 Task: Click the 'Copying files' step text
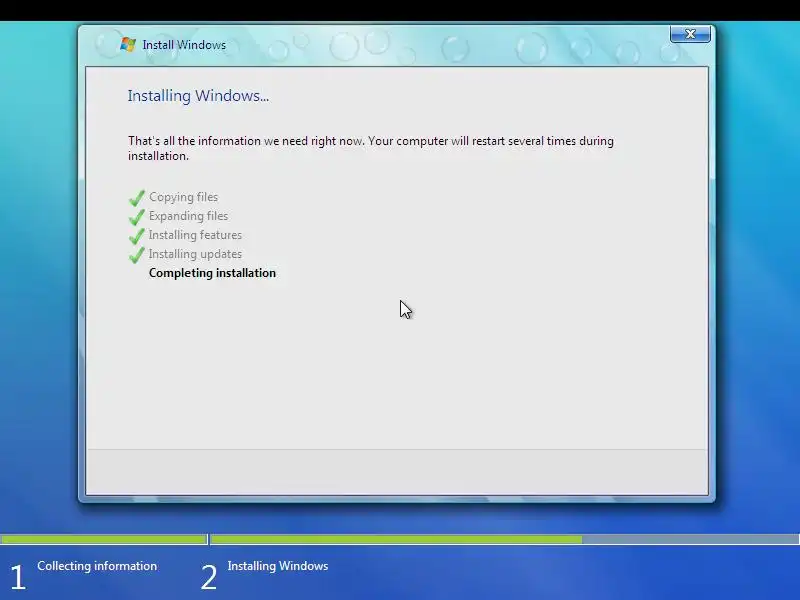click(x=183, y=197)
